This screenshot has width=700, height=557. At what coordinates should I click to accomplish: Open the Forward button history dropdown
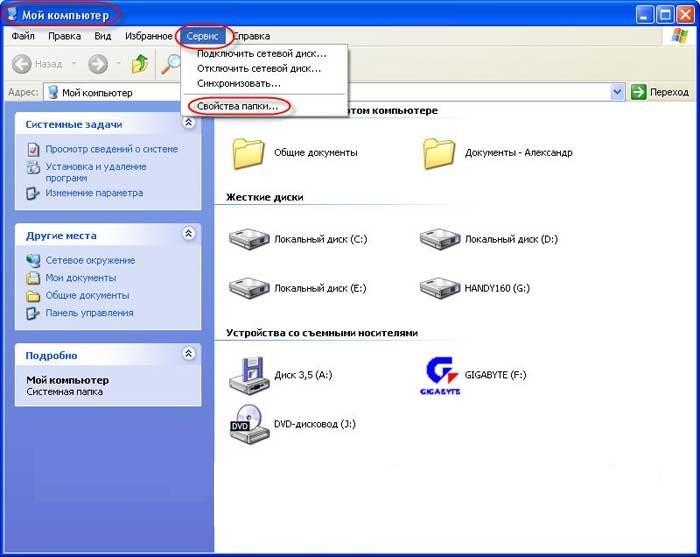(x=118, y=64)
